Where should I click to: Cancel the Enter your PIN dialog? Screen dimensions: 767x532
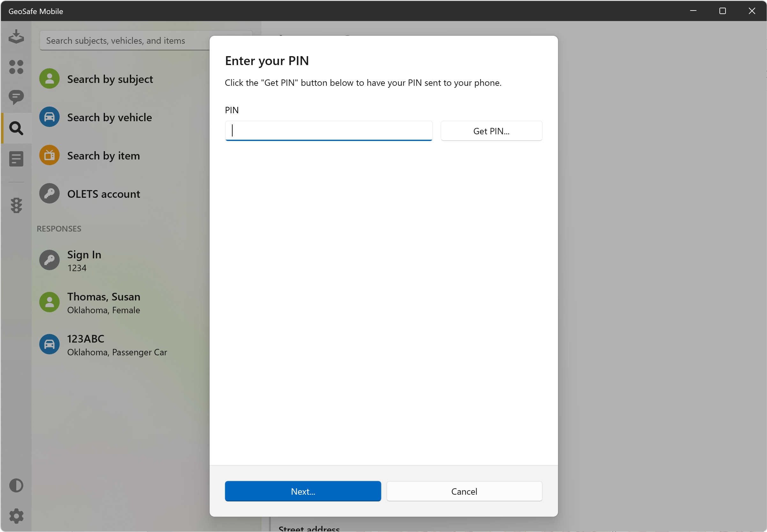click(464, 491)
